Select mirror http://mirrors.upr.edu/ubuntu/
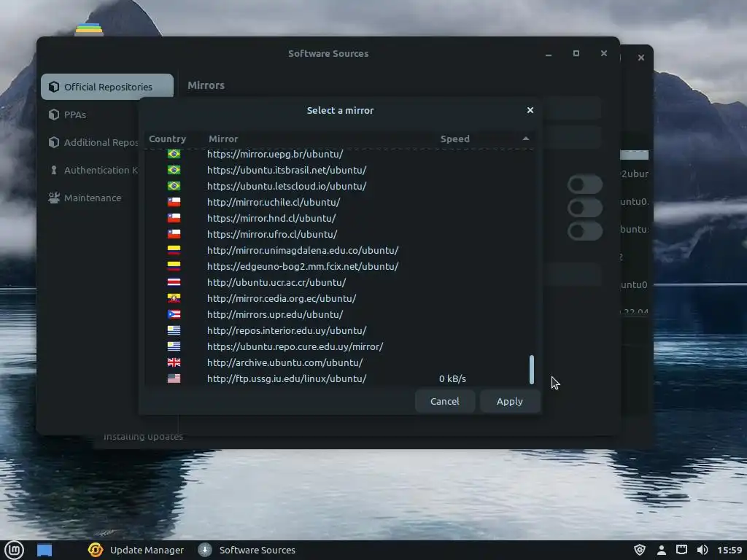This screenshot has width=747, height=560. 275,314
